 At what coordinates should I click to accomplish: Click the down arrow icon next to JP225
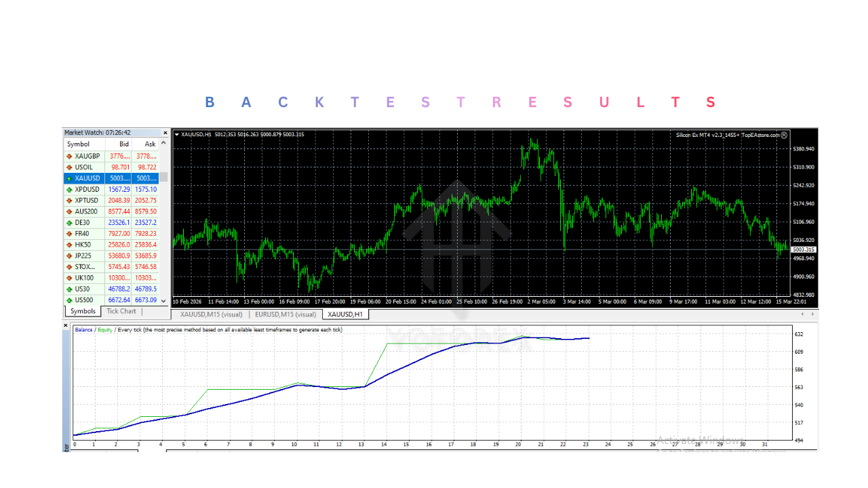[69, 256]
